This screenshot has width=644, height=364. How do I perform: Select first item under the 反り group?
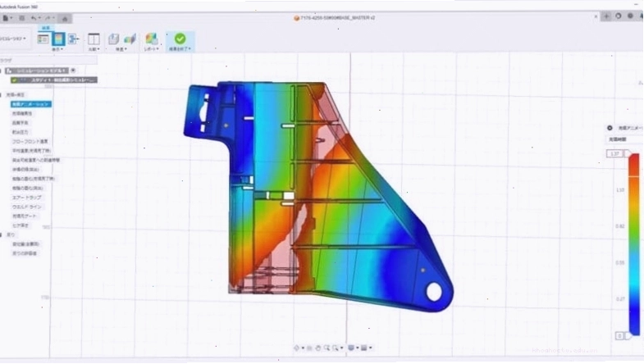pos(25,244)
